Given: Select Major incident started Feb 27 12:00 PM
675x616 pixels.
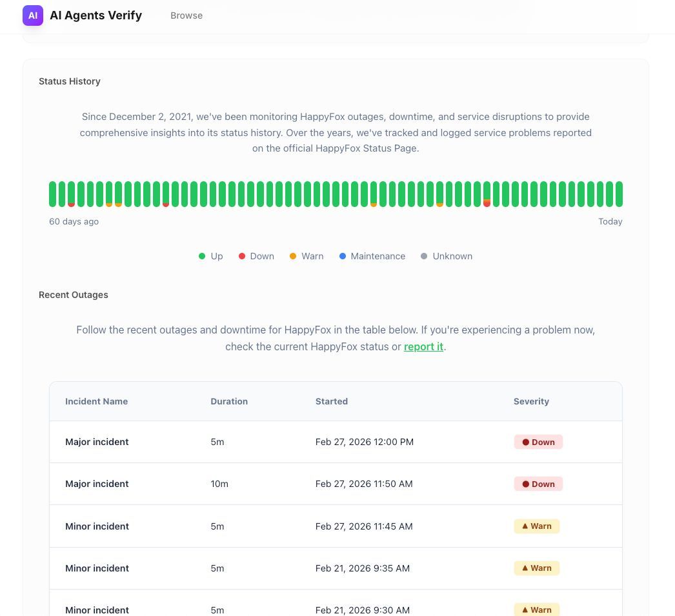Looking at the screenshot, I should 336,442.
